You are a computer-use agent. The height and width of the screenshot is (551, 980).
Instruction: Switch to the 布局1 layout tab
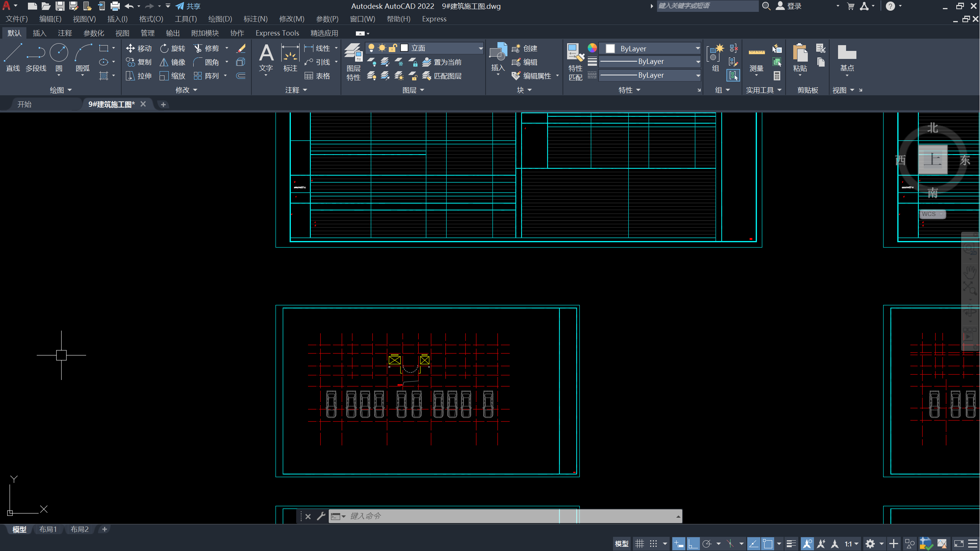[48, 529]
